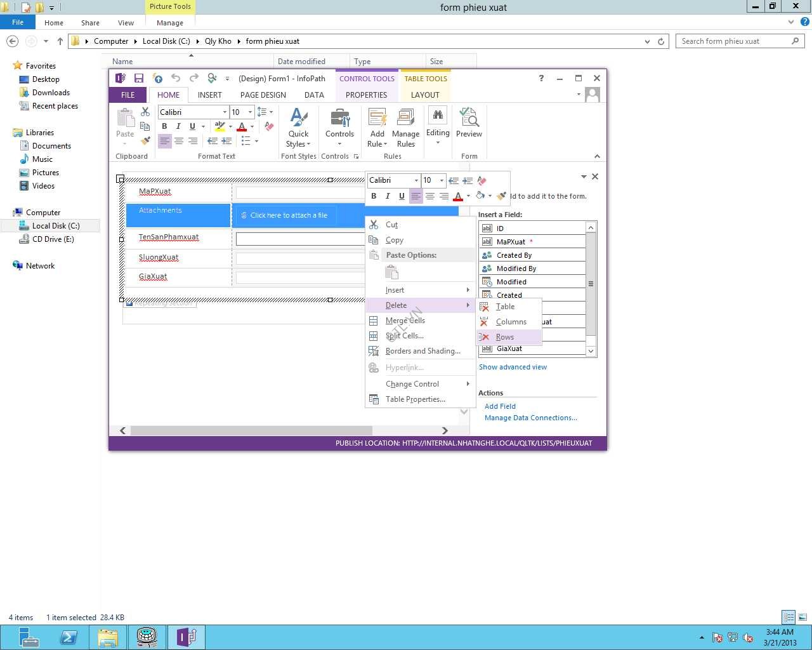Viewport: 812px width, 650px height.
Task: Toggle Italic on the floating mini toolbar
Action: pyautogui.click(x=388, y=196)
